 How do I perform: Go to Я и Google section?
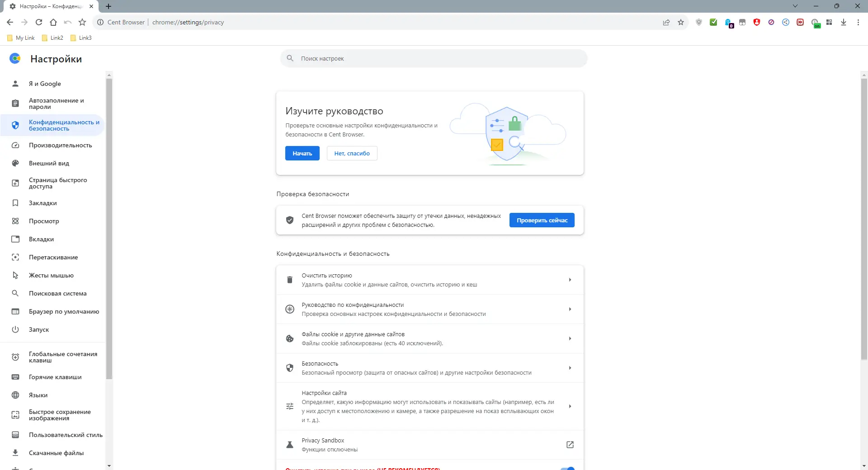click(45, 84)
